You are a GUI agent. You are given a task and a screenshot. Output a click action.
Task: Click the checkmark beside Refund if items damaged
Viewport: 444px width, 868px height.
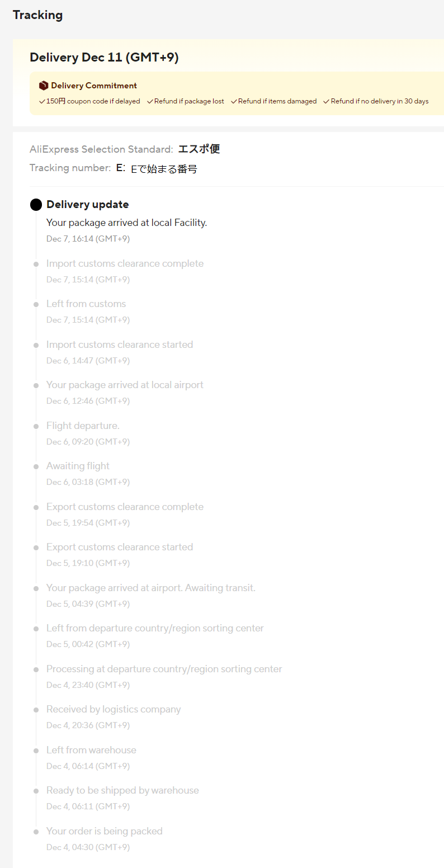pyautogui.click(x=234, y=101)
